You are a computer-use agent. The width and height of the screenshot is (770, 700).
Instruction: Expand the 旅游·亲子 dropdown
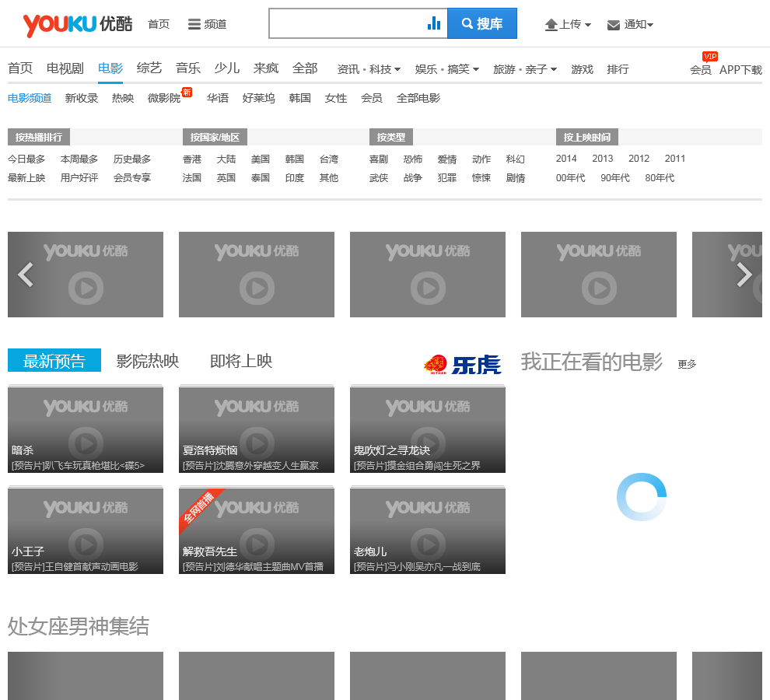tap(525, 69)
